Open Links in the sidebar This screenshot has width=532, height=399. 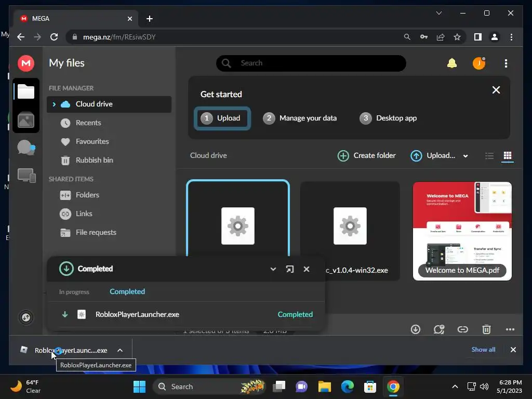click(84, 214)
